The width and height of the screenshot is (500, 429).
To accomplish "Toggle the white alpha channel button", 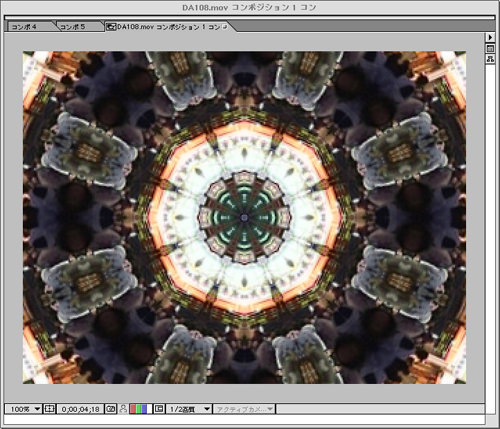I will tap(149, 409).
